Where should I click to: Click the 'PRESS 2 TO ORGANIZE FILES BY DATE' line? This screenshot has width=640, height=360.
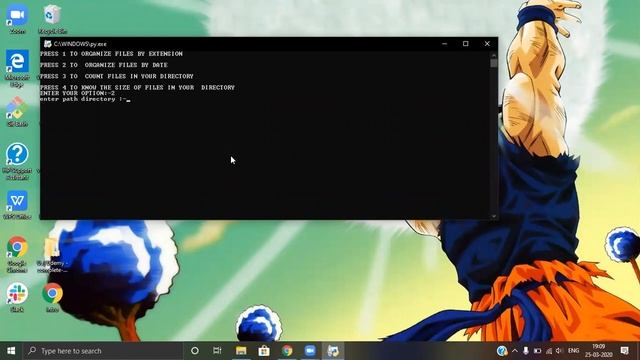pos(104,65)
